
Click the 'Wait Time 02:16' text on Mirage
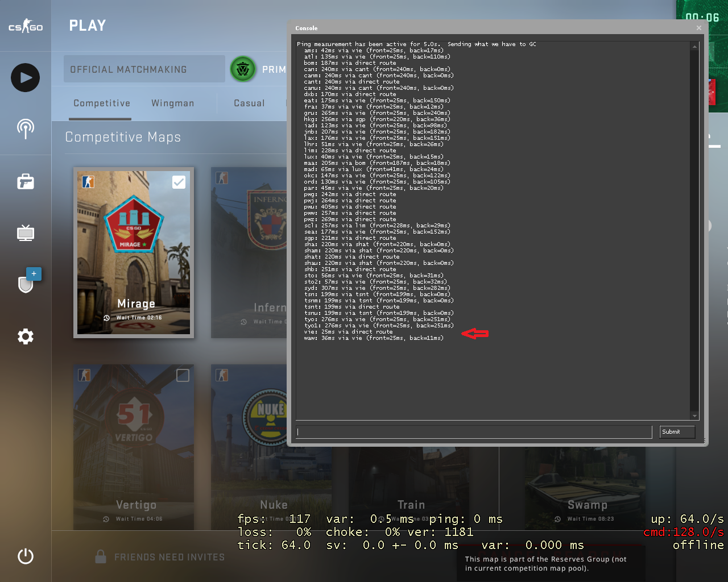(x=139, y=318)
